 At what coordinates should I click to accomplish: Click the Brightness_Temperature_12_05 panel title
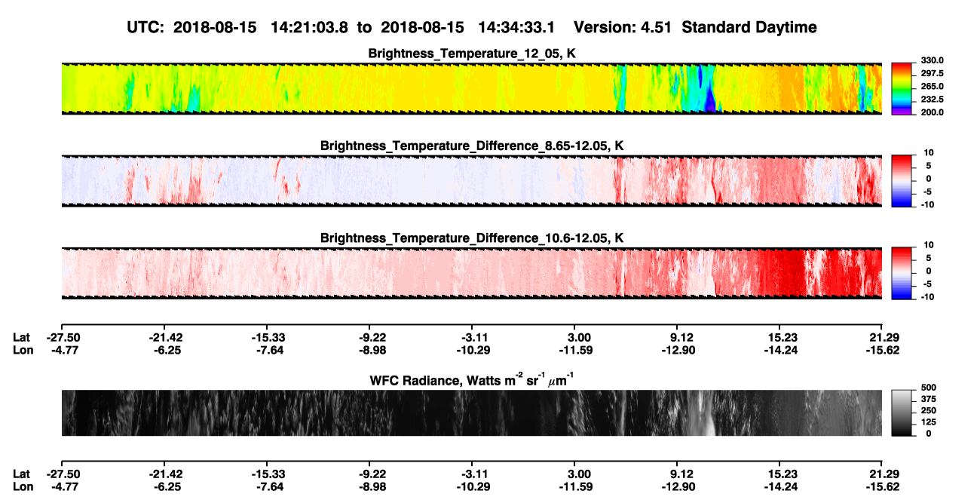click(x=472, y=54)
